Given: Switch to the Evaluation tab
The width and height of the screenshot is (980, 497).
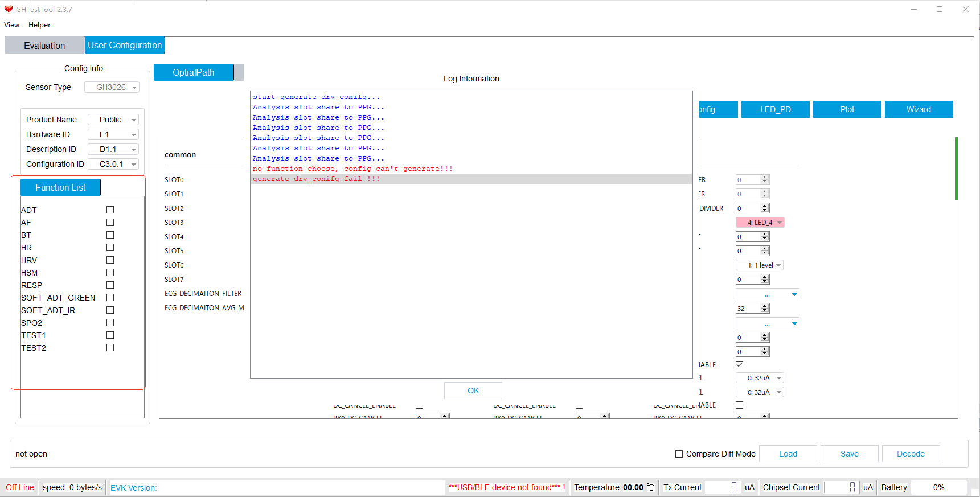Looking at the screenshot, I should pos(44,46).
